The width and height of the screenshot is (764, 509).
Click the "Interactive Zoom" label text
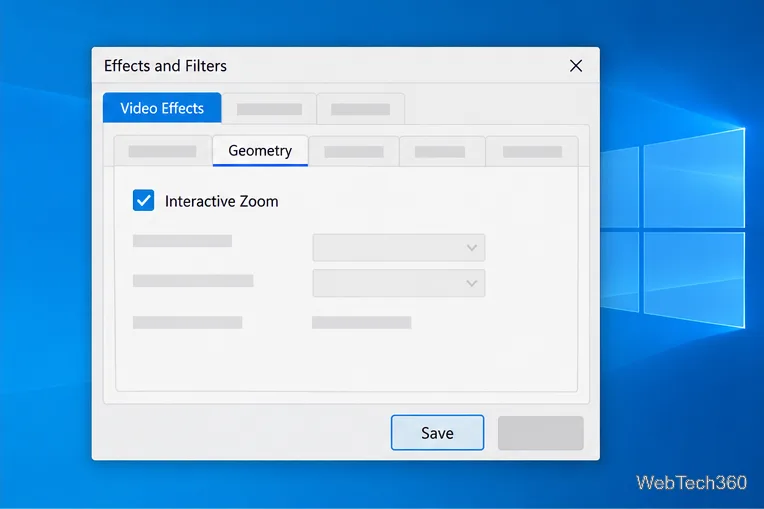222,201
